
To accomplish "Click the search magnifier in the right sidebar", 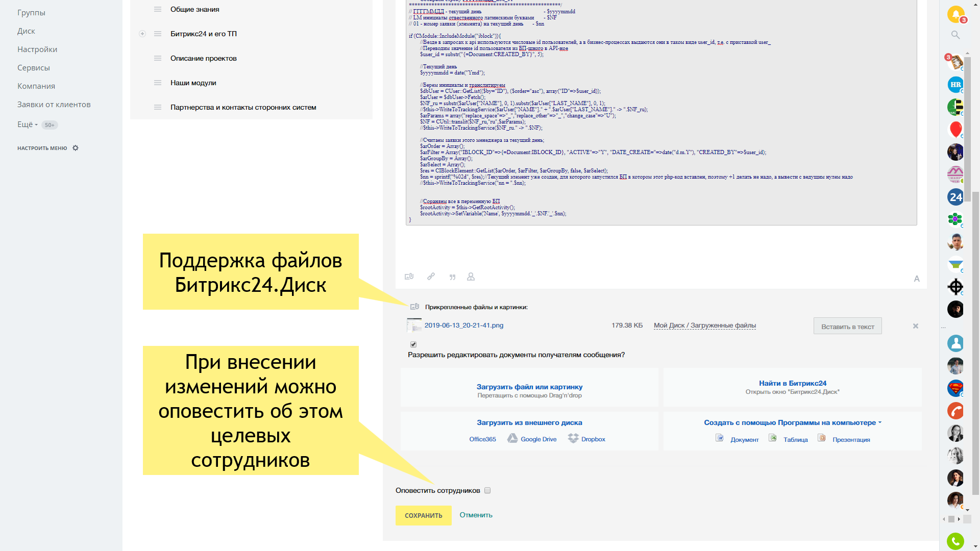I will pos(955,35).
